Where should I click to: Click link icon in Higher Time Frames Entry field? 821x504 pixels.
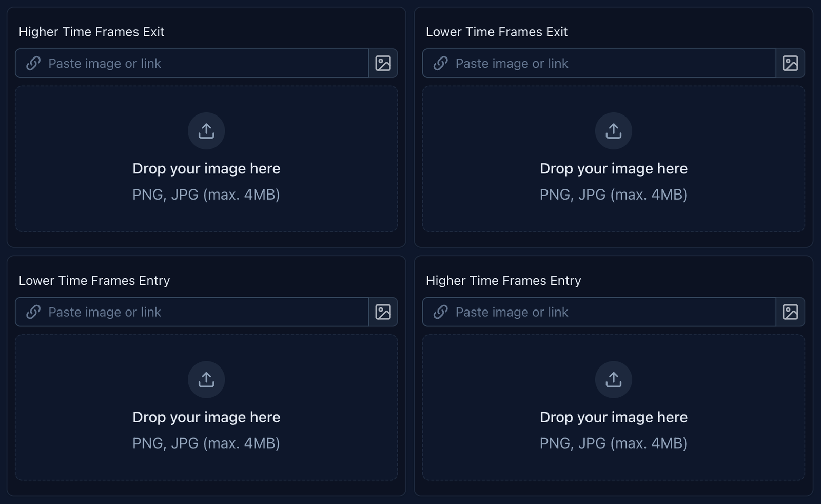pyautogui.click(x=441, y=312)
